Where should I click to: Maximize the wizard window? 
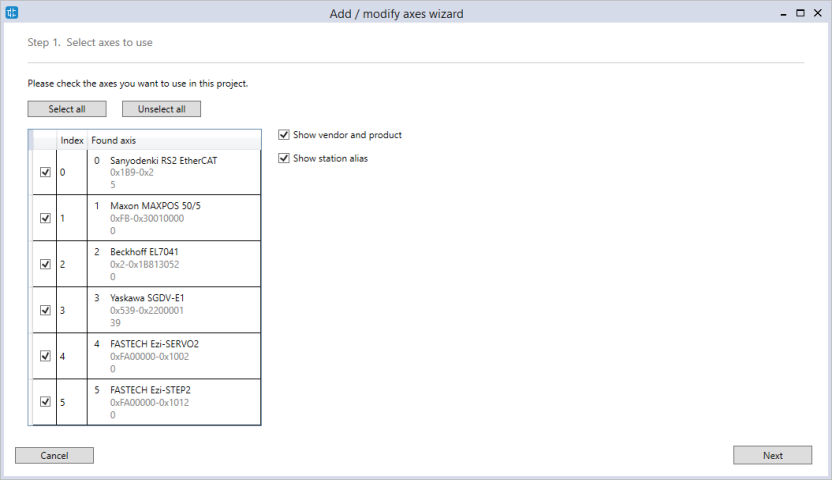(x=800, y=13)
